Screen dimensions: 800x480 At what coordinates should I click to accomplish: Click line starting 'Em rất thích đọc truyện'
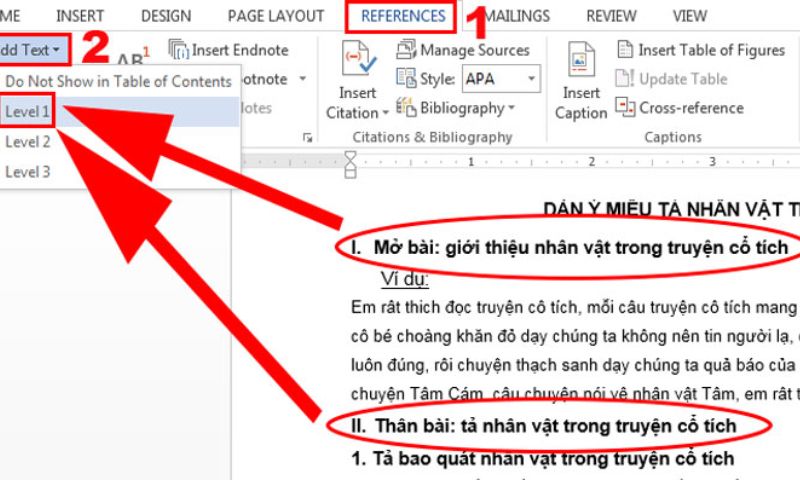576,308
